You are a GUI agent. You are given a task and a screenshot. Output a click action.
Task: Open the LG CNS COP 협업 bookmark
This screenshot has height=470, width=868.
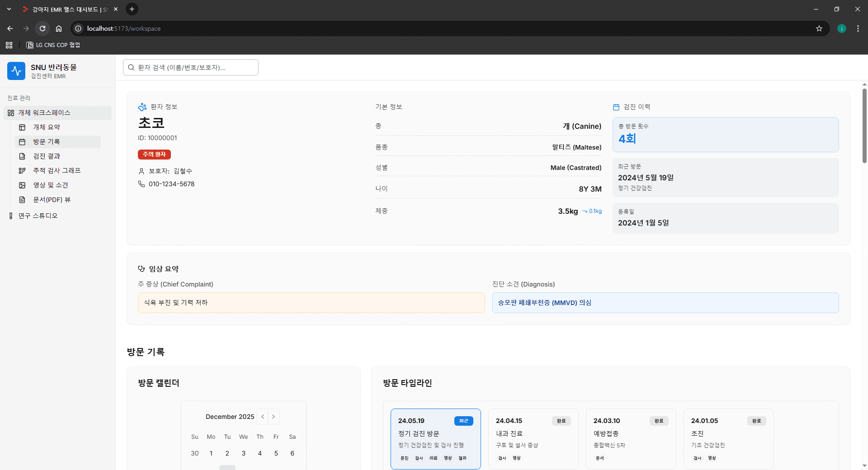53,45
